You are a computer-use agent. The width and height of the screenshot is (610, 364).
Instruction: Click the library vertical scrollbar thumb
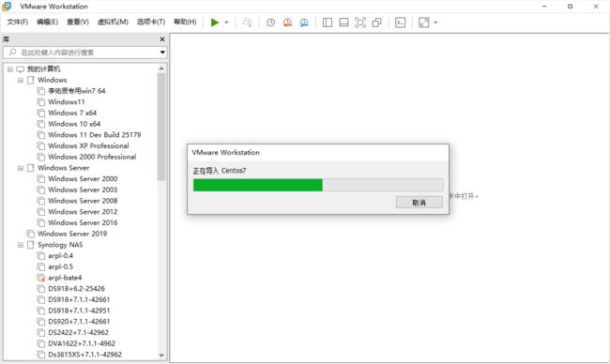pyautogui.click(x=161, y=127)
